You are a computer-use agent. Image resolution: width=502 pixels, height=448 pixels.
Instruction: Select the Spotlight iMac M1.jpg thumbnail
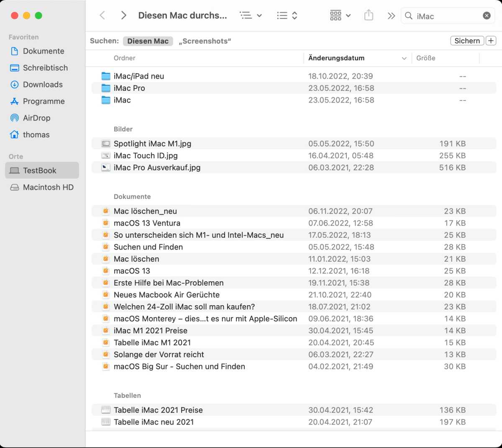[x=106, y=144]
